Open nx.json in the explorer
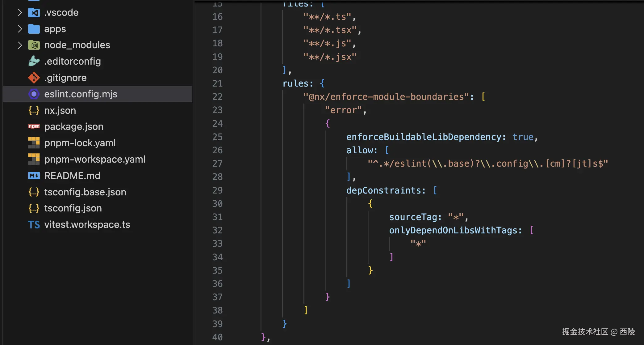This screenshot has height=345, width=644. coord(60,110)
